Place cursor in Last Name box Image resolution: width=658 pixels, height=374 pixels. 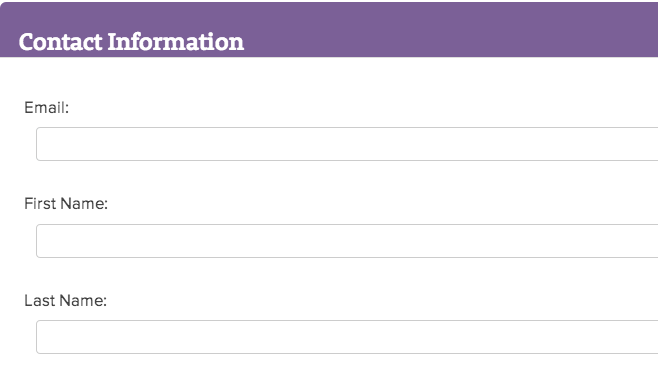(347, 337)
